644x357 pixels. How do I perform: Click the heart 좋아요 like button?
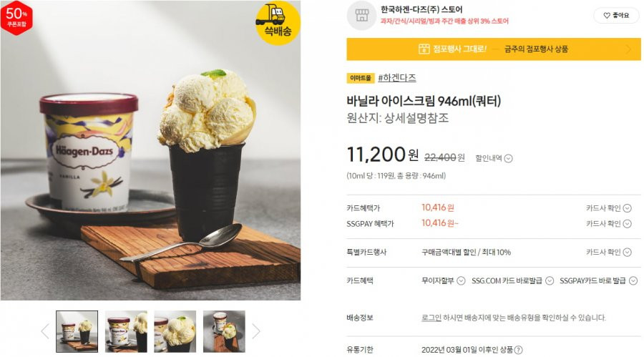[617, 15]
